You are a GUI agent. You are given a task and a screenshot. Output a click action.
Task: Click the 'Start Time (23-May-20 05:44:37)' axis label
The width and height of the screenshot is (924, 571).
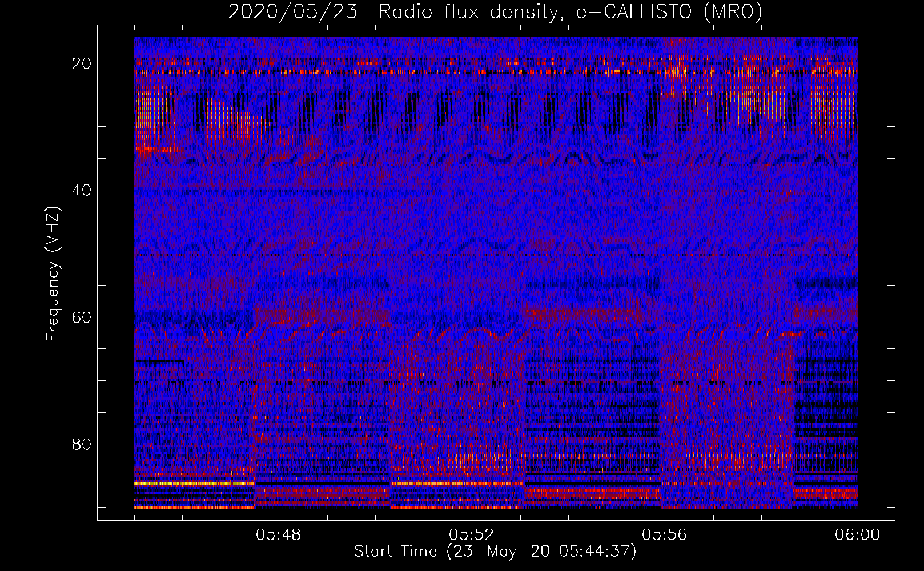[495, 552]
